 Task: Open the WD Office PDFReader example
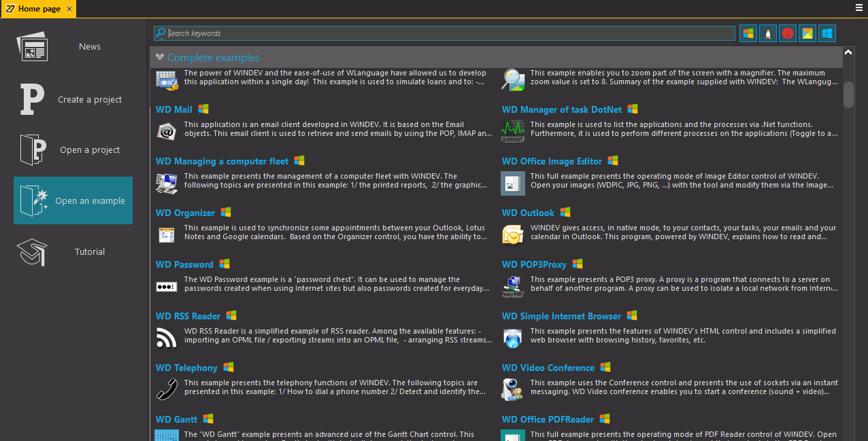[x=548, y=419]
